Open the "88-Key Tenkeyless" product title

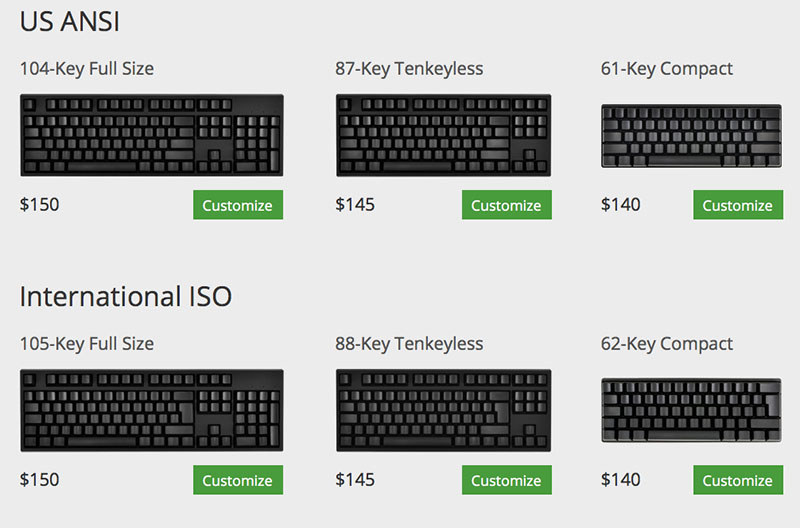[x=409, y=344]
